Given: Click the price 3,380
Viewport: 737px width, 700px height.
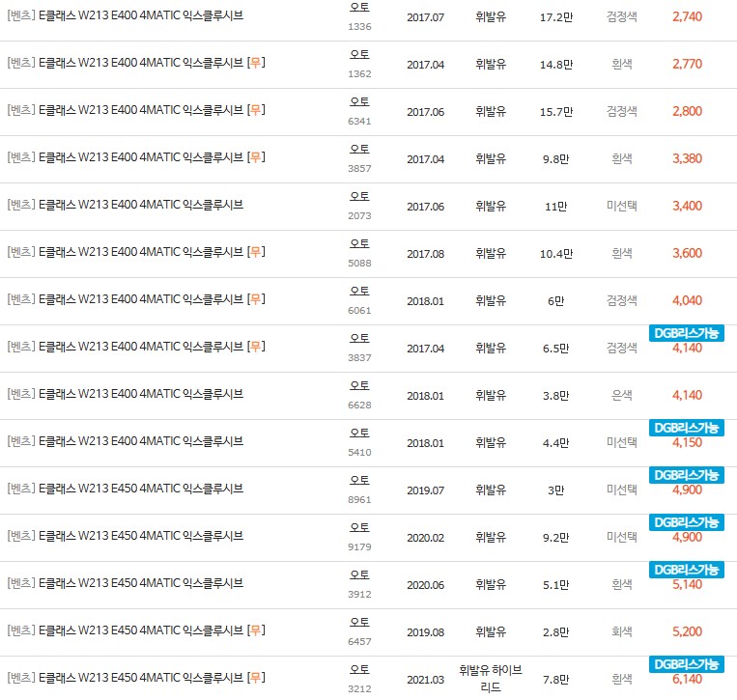Looking at the screenshot, I should [x=687, y=158].
